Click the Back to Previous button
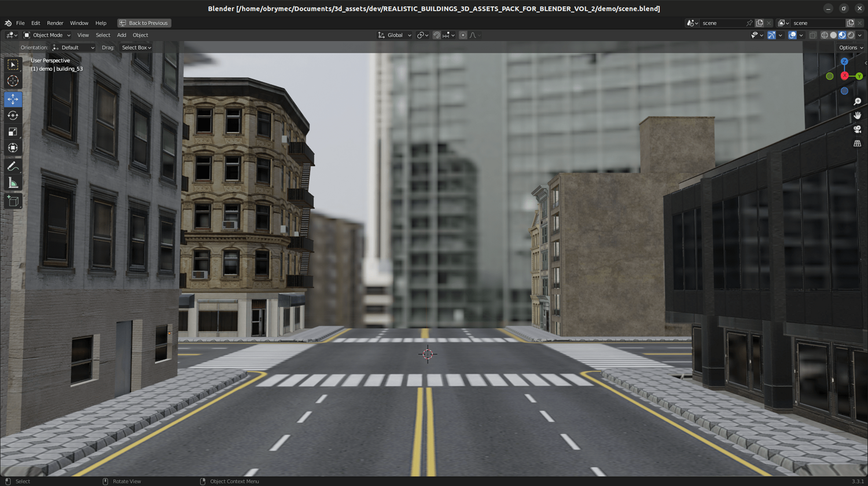 click(144, 23)
